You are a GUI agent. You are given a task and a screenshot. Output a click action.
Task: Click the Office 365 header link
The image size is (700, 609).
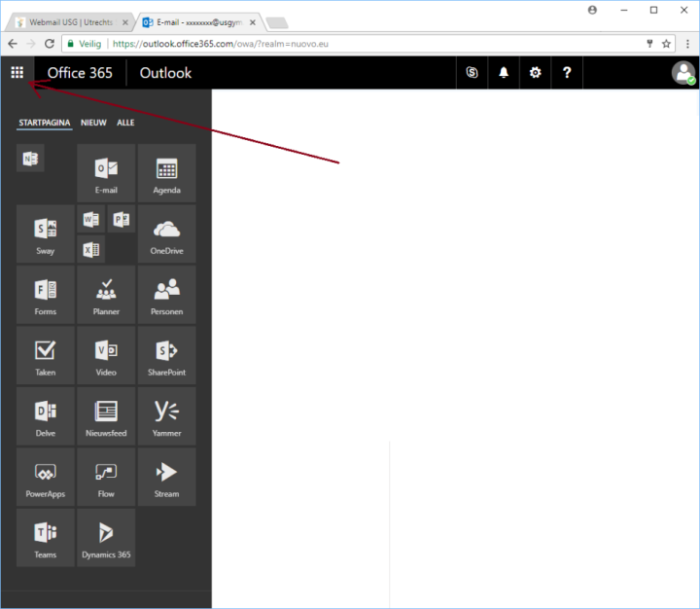(x=80, y=73)
